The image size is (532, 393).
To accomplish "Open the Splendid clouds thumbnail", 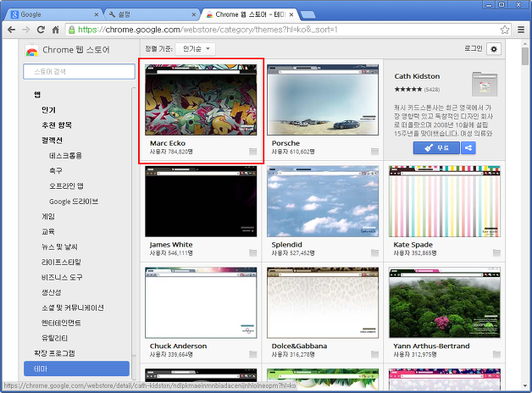I will (x=323, y=201).
